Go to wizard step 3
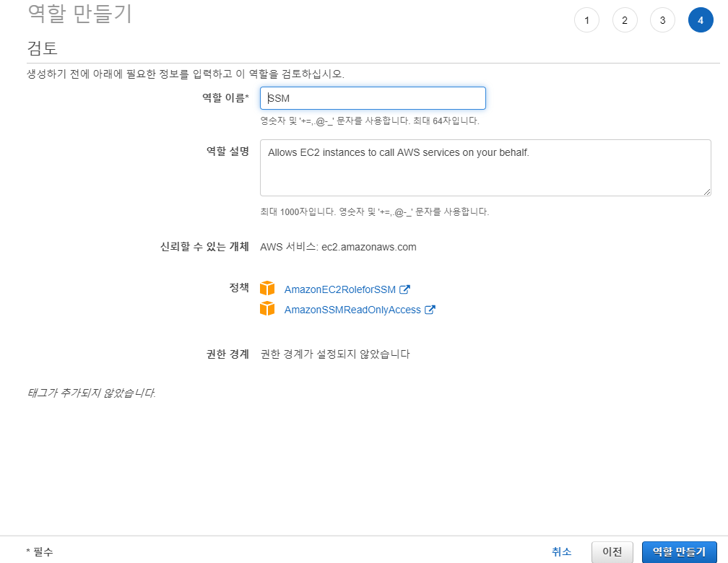 click(662, 20)
